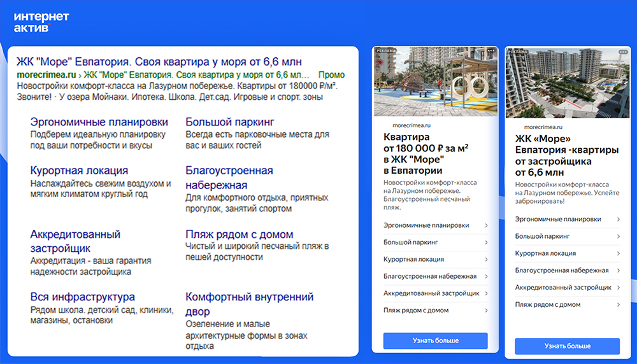This screenshot has height=364, width=637.
Task: Expand the Курортная локация chevron in second mobile ad
Action: point(618,254)
